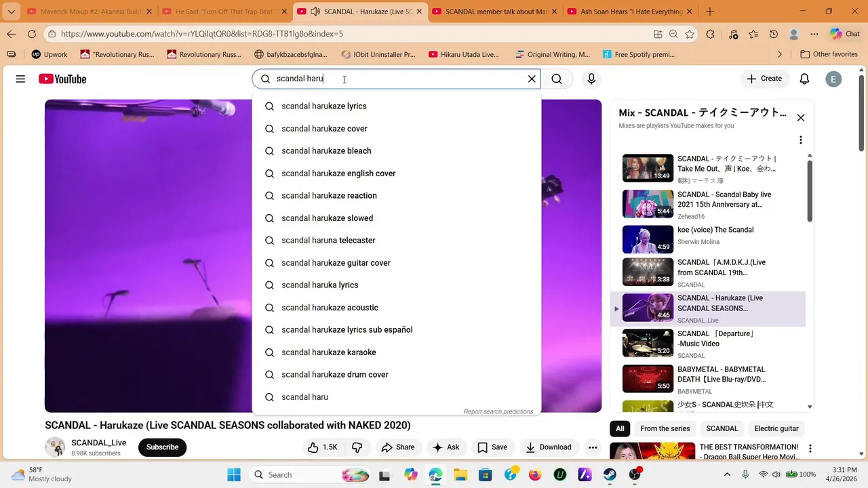
Task: Play koe (voice) The Scandal playlist item
Action: (x=707, y=239)
